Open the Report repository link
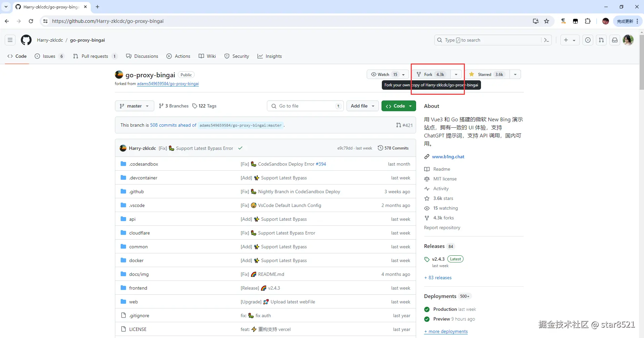The height and width of the screenshot is (338, 644). coord(442,227)
